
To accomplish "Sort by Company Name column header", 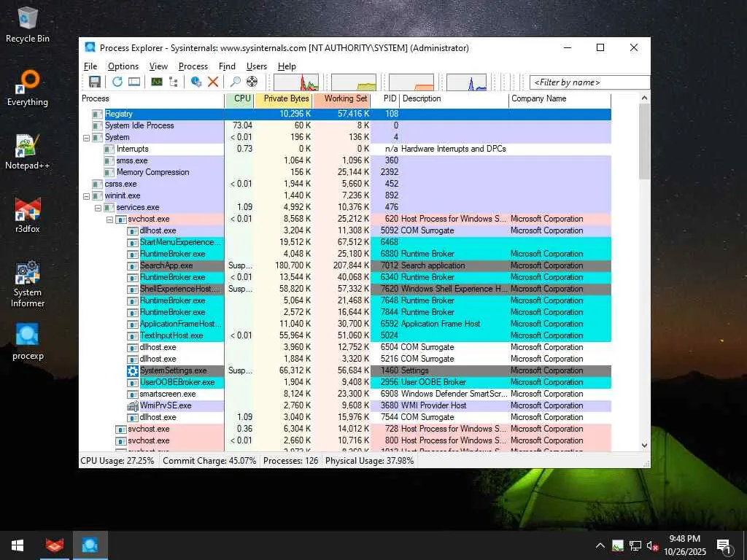I will coord(560,98).
